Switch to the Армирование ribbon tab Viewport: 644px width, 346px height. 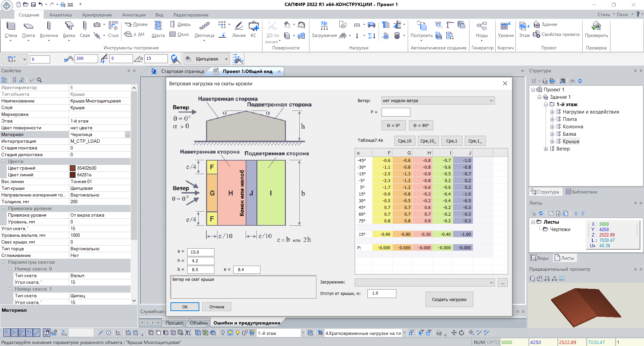click(97, 15)
